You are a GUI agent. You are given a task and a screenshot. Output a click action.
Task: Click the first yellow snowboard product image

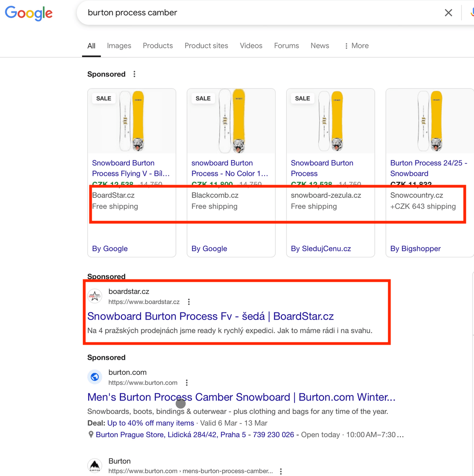[131, 121]
